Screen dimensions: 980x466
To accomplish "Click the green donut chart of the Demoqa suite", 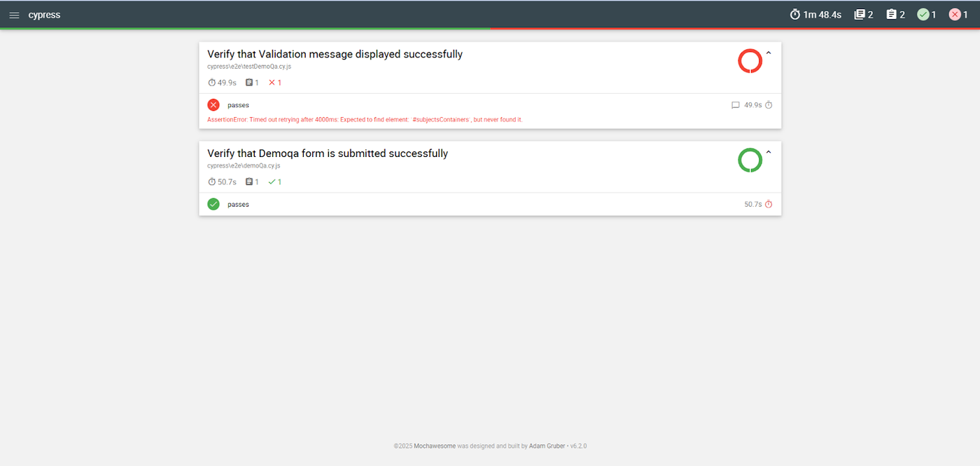I will 750,160.
